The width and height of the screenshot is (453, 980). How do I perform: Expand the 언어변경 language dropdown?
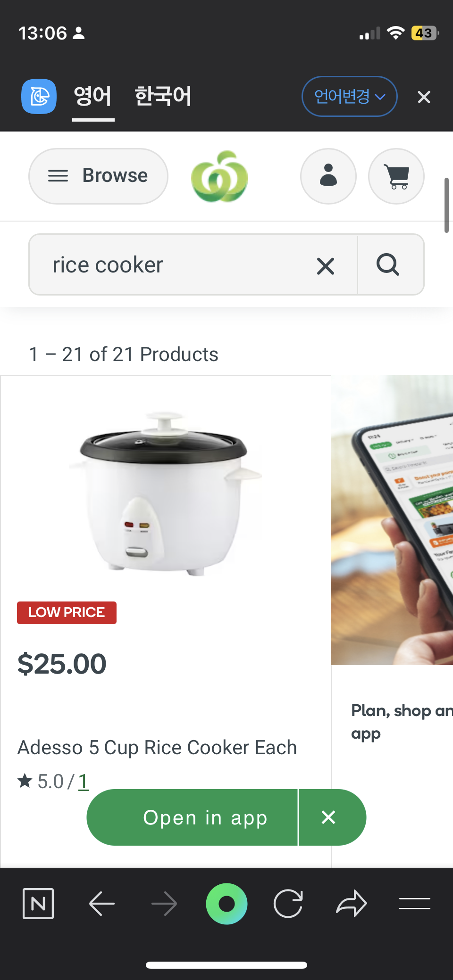(x=350, y=96)
